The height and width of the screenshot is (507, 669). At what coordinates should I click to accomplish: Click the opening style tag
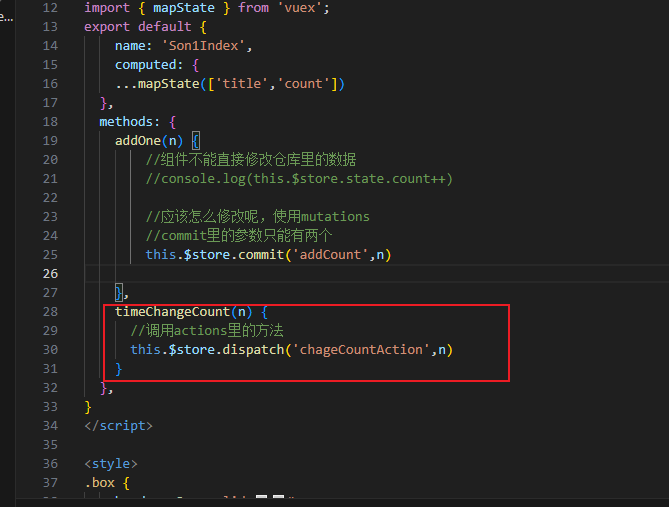pyautogui.click(x=111, y=464)
